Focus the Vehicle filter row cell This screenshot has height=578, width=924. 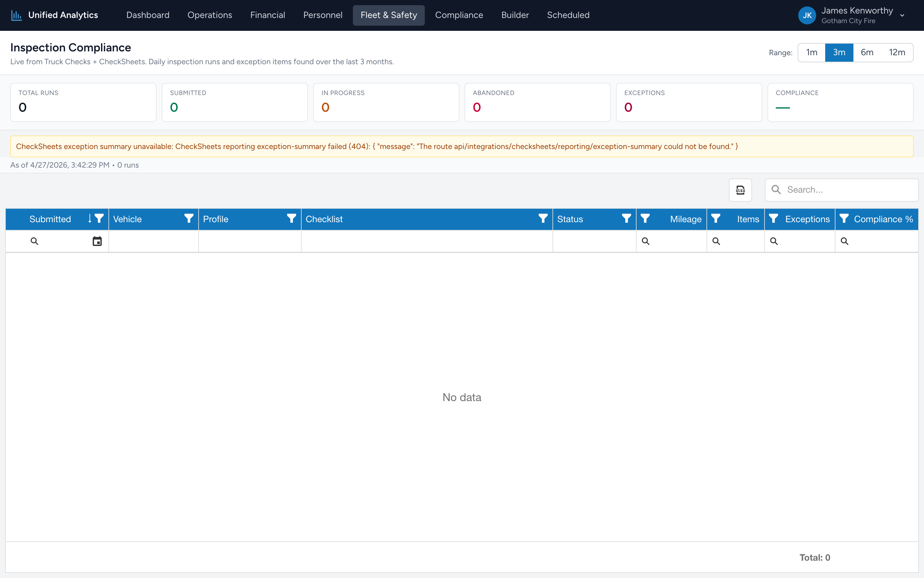tap(153, 241)
